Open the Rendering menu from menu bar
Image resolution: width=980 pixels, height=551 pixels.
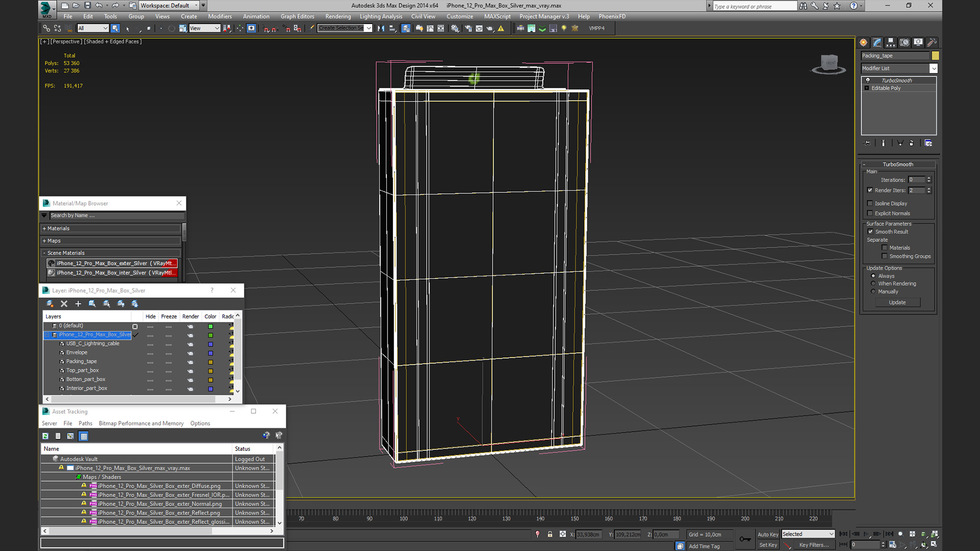pos(337,16)
